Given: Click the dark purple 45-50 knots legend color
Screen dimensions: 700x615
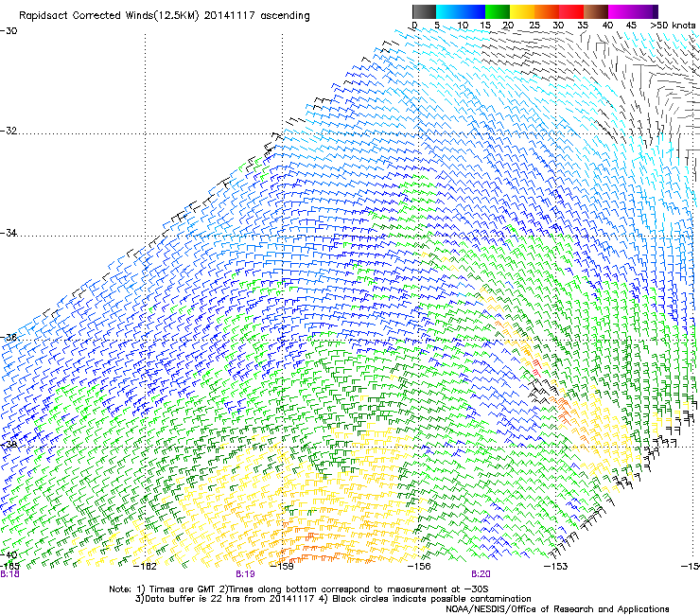Looking at the screenshot, I should click(645, 11).
